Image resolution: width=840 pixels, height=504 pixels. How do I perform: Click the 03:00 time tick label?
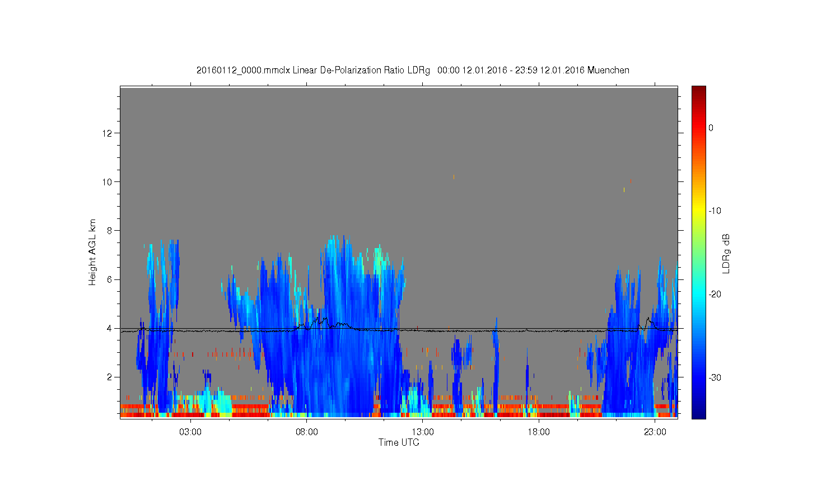coord(190,432)
